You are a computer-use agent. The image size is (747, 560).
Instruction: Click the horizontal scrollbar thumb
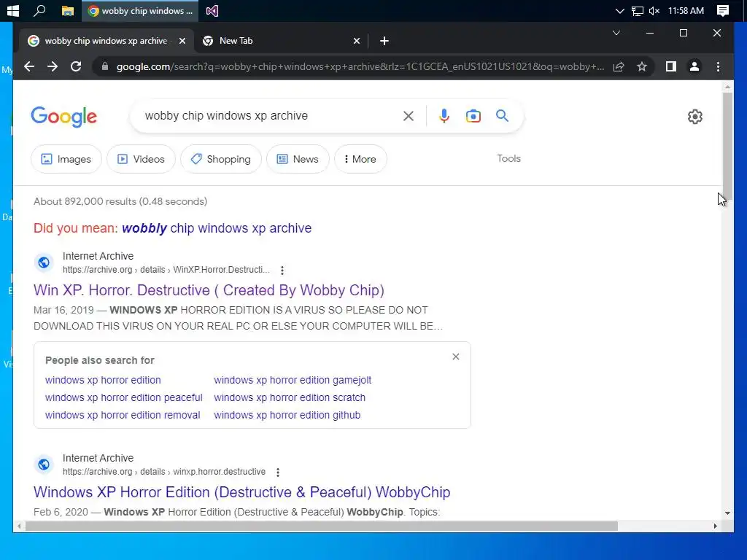(322, 526)
